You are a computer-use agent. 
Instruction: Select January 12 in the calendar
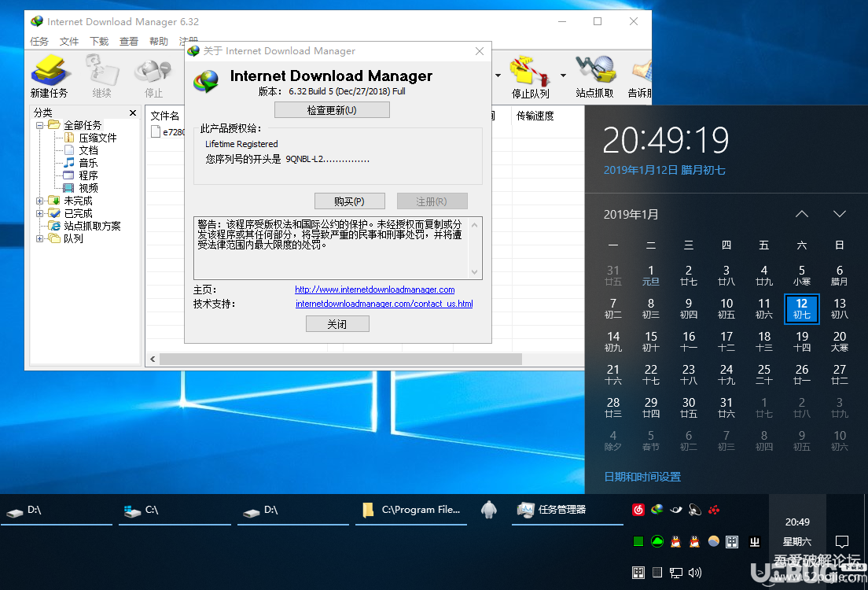(x=802, y=308)
